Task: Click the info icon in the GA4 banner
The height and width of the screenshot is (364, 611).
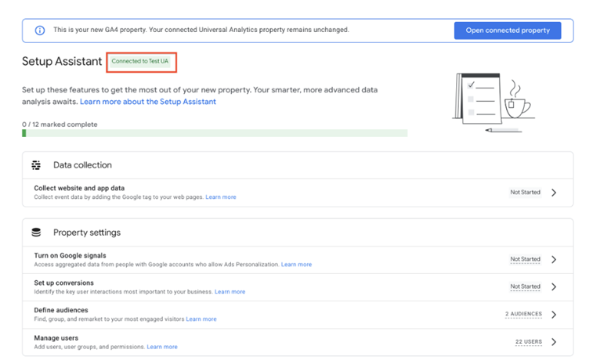Action: point(40,31)
